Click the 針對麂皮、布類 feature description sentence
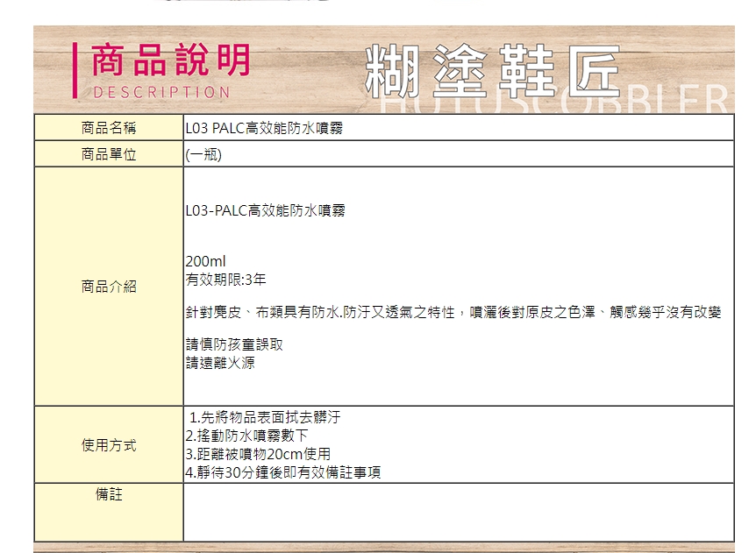Image resolution: width=756 pixels, height=553 pixels. (453, 312)
